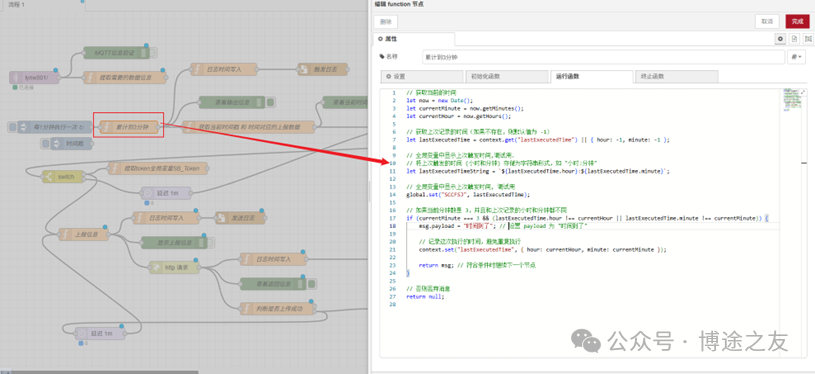
Task: Select the 发送日志 file node
Action: click(x=240, y=218)
